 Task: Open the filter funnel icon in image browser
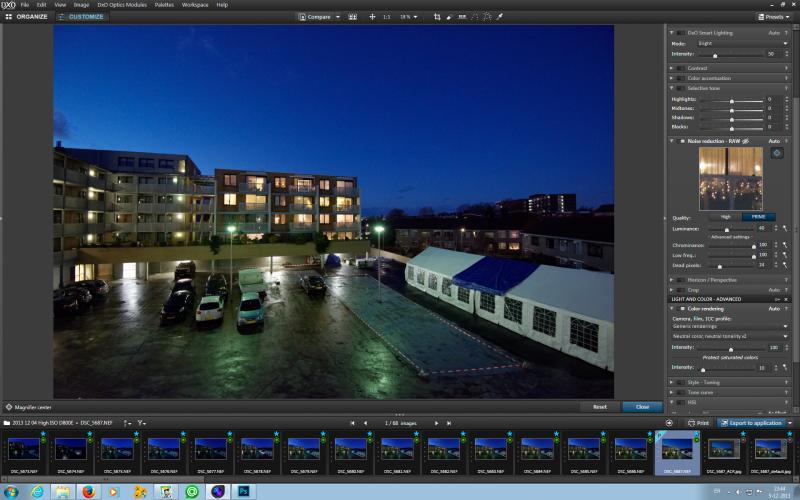(141, 423)
